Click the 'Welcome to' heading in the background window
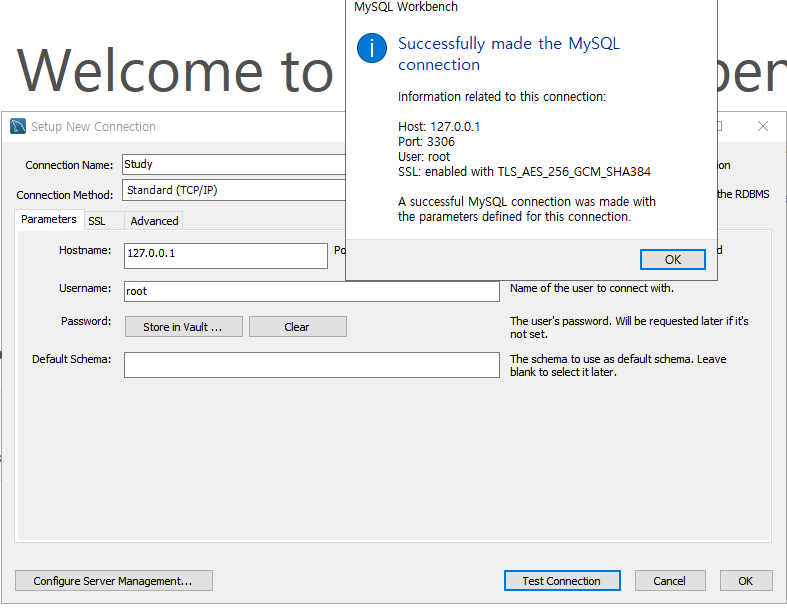Image resolution: width=787 pixels, height=608 pixels. coord(175,70)
